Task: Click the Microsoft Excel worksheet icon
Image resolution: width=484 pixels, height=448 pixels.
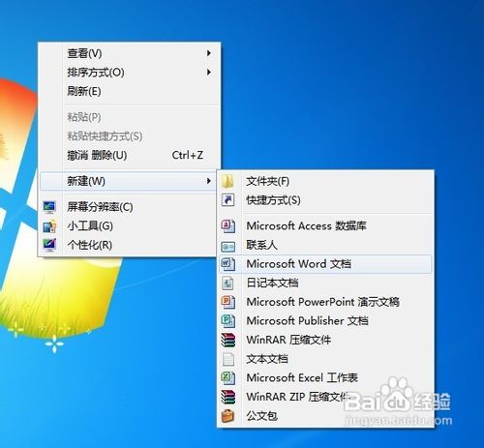Action: (x=228, y=377)
